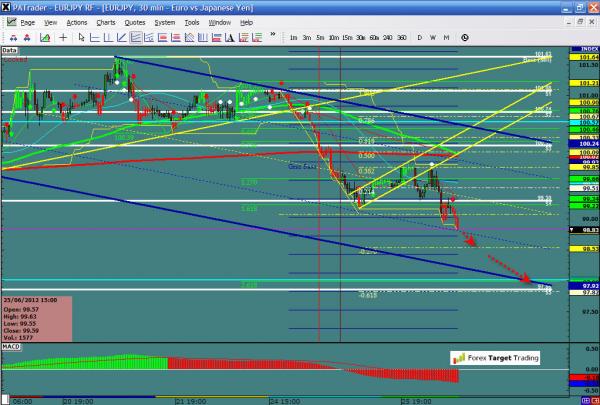Switch chart to Daily (D) timeframe
This screenshot has width=600, height=405.
point(419,37)
